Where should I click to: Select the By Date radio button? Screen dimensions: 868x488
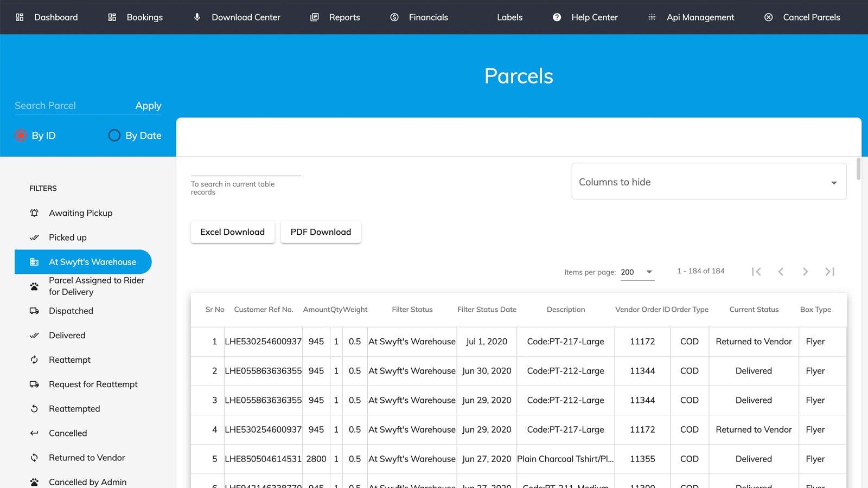[x=114, y=136]
